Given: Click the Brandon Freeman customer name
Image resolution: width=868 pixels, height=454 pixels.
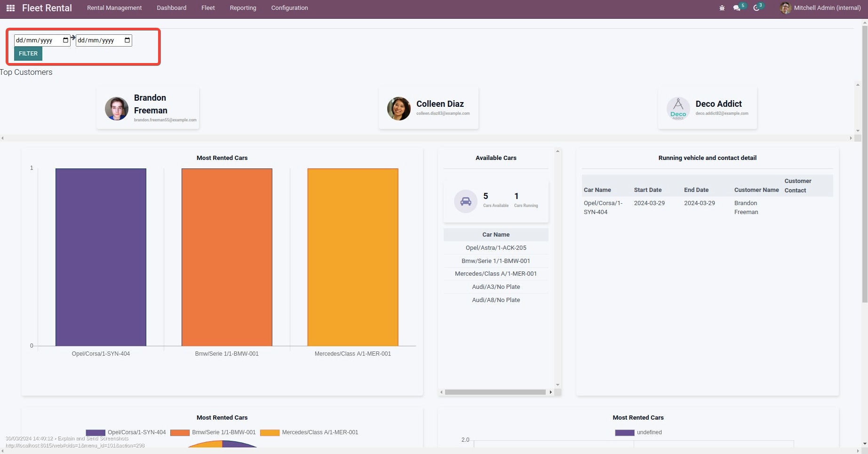Looking at the screenshot, I should coord(151,104).
